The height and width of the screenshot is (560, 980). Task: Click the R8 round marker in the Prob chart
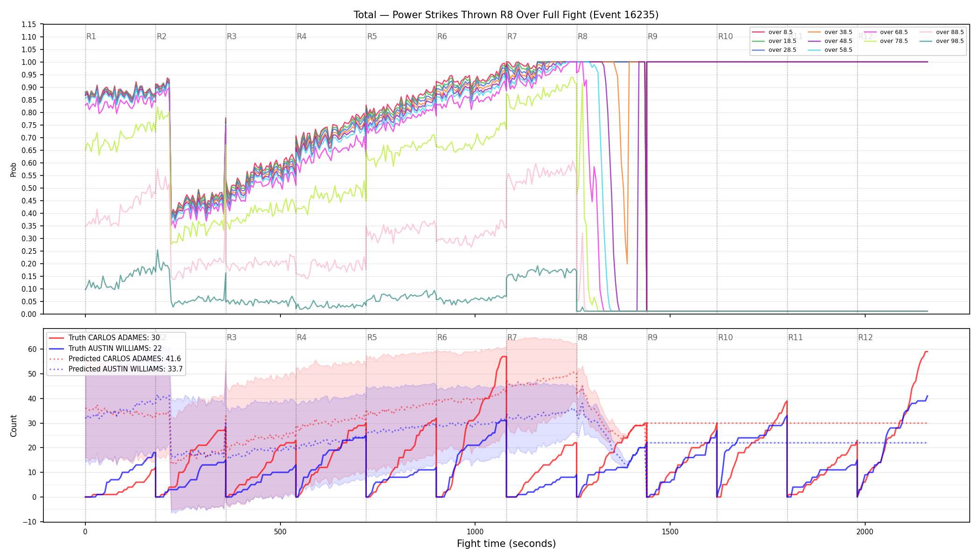click(x=582, y=36)
